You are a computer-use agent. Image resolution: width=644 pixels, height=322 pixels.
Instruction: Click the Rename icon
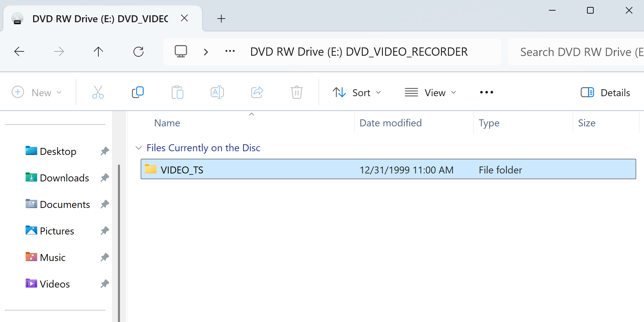point(217,93)
